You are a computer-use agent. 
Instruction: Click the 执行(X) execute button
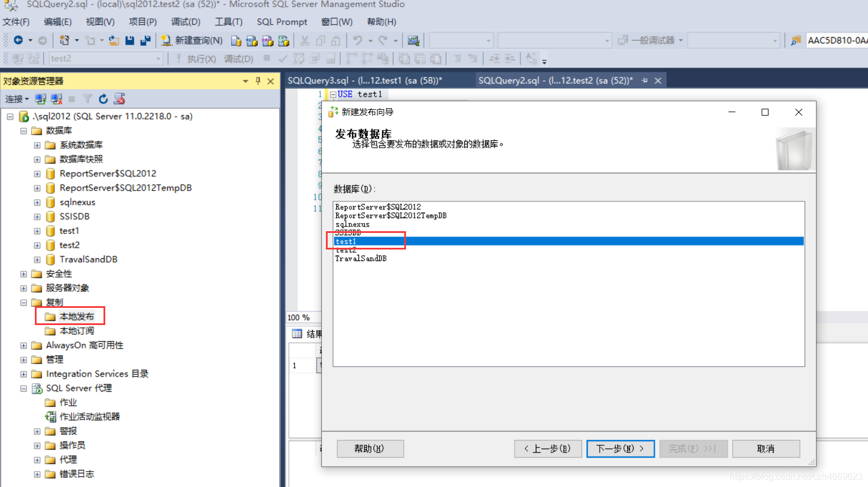click(196, 58)
